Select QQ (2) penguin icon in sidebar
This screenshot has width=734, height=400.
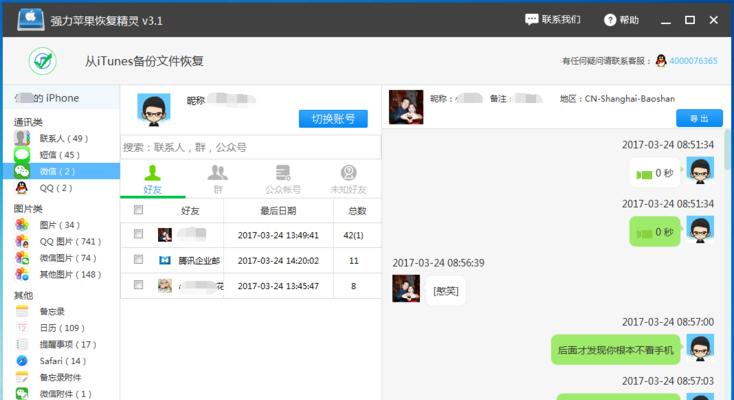pos(22,188)
